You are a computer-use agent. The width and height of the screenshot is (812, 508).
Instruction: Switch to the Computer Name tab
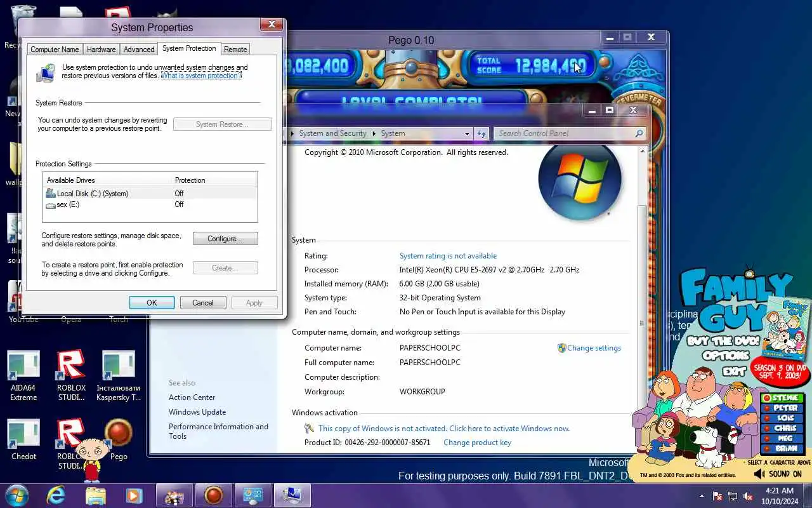(x=55, y=50)
